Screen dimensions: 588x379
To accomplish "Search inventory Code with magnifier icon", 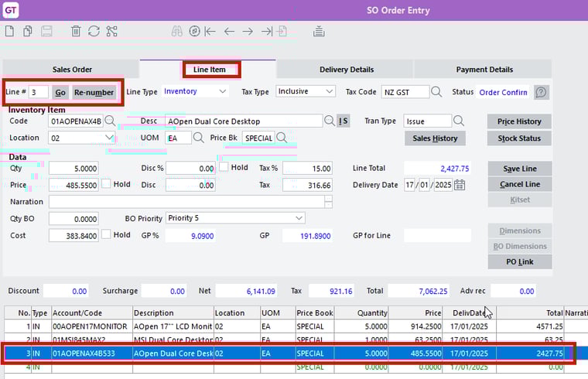I will [x=110, y=121].
